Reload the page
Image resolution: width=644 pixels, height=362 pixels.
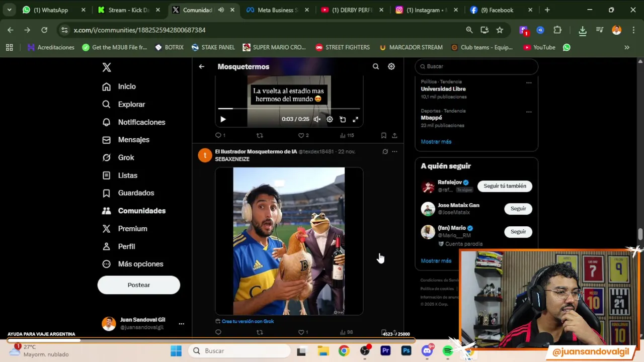(44, 30)
